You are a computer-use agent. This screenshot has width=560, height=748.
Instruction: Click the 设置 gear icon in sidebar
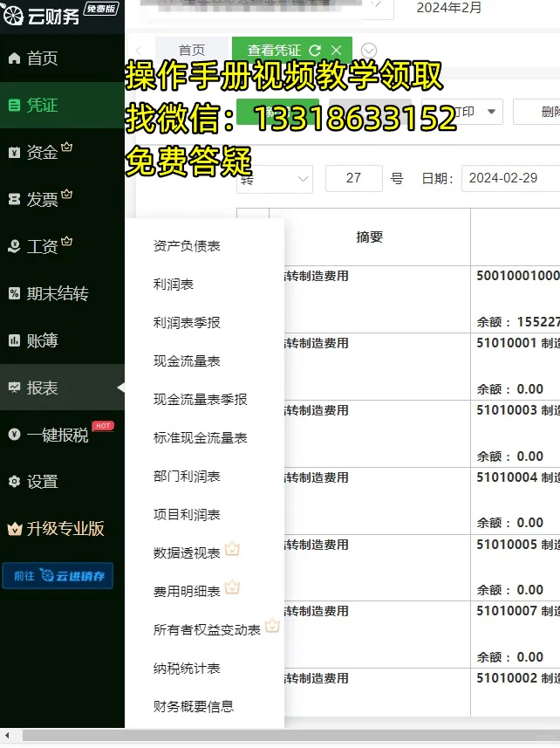(x=14, y=481)
